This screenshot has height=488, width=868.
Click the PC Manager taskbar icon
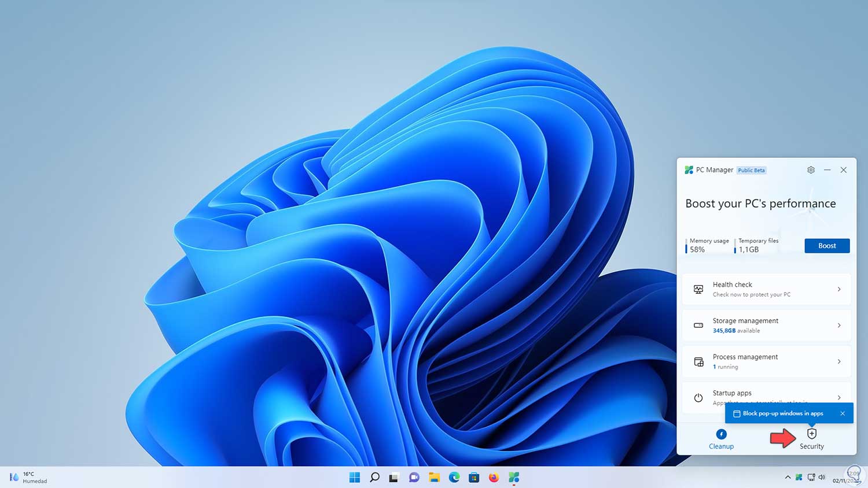[x=514, y=477]
